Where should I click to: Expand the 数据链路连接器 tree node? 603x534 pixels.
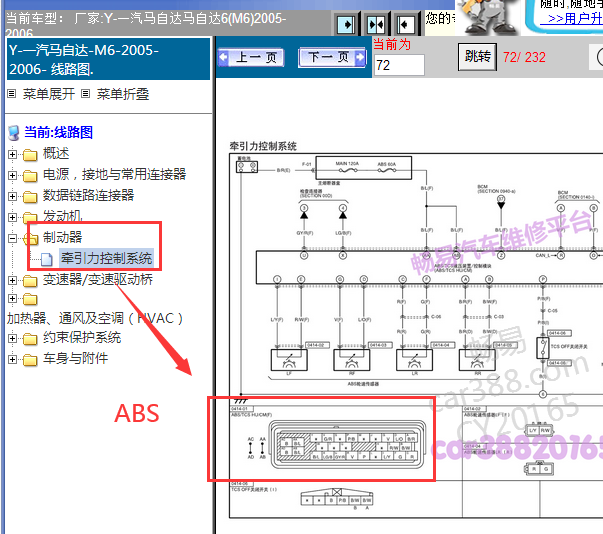tap(12, 196)
